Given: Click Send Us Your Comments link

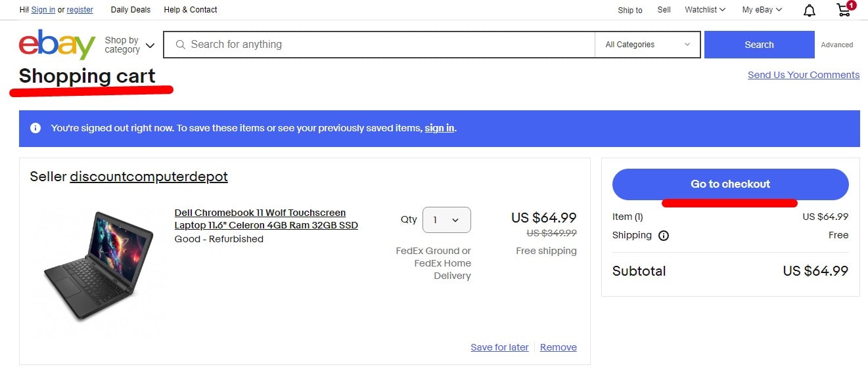Looking at the screenshot, I should 804,75.
